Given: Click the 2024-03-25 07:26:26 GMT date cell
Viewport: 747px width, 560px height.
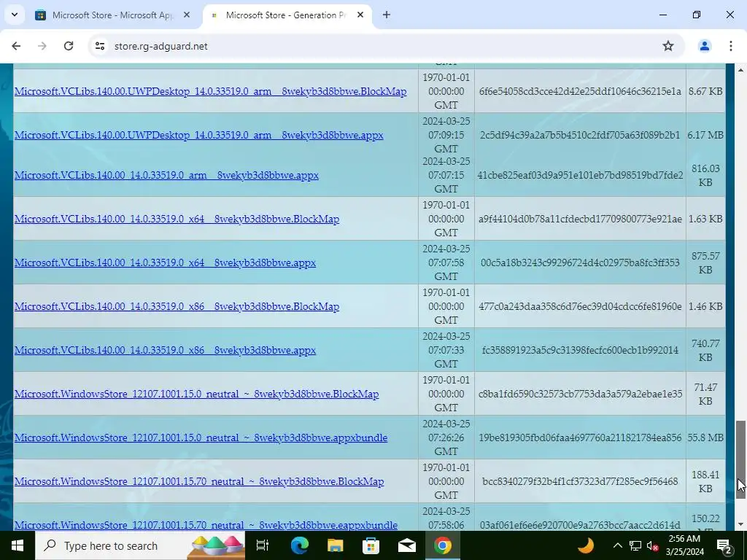Looking at the screenshot, I should pyautogui.click(x=446, y=437).
